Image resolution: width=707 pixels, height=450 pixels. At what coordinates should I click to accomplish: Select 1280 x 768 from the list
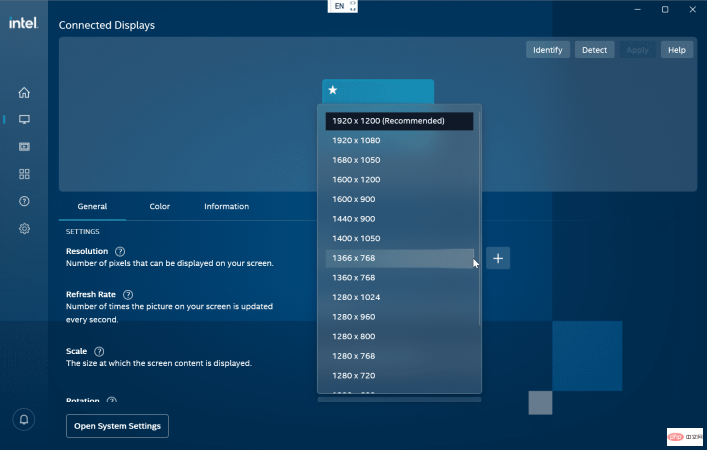[399, 356]
